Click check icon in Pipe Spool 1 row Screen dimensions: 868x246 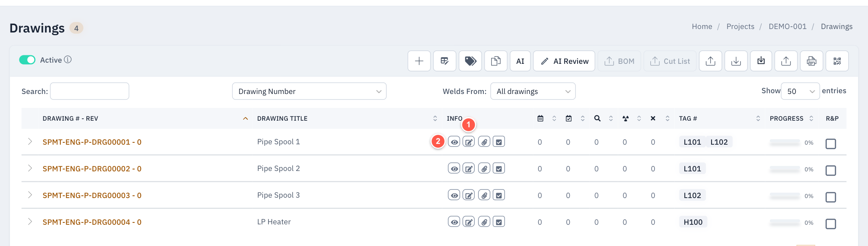pos(499,142)
